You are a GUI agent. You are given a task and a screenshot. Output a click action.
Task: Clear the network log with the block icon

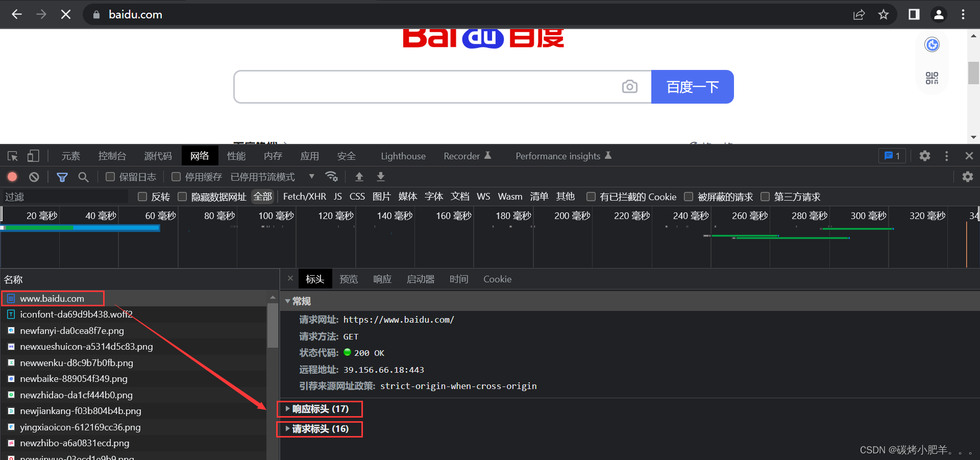tap(34, 177)
